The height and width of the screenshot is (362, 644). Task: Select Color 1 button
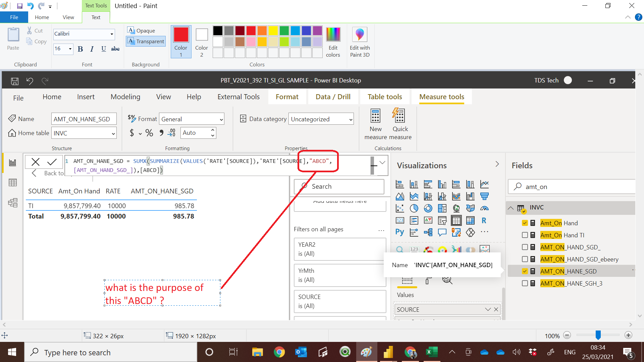pyautogui.click(x=181, y=42)
